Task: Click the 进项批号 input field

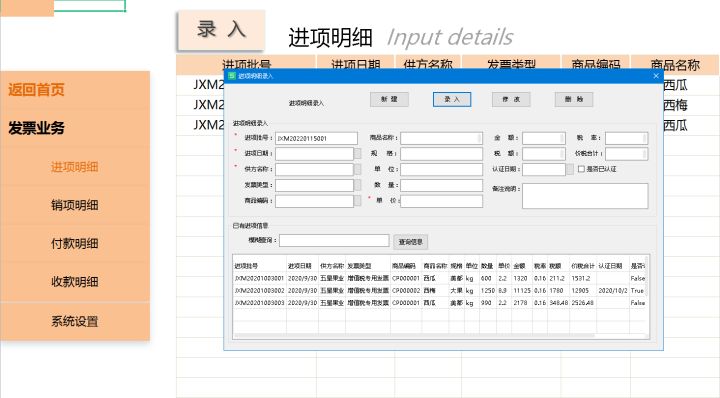Action: 316,138
